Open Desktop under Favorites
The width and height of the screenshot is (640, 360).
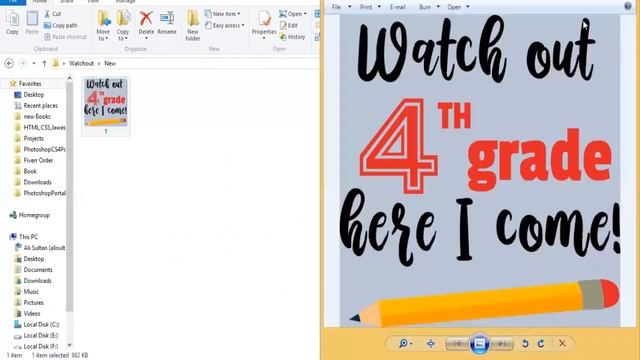pyautogui.click(x=33, y=94)
